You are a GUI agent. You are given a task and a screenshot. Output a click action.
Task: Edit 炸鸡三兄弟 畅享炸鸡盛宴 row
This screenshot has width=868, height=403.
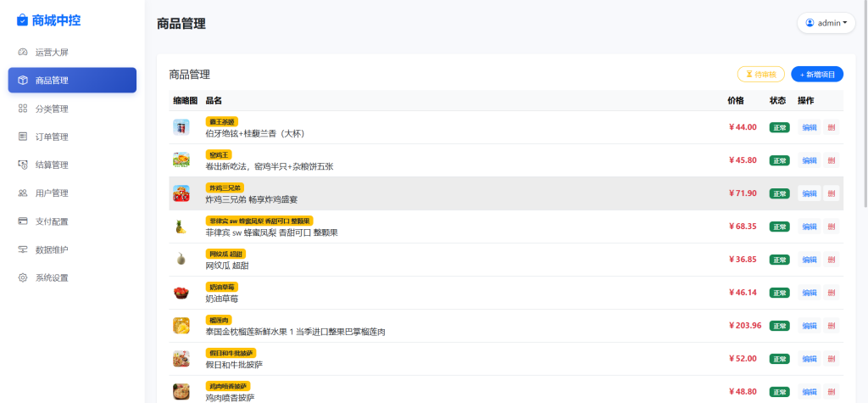(810, 193)
